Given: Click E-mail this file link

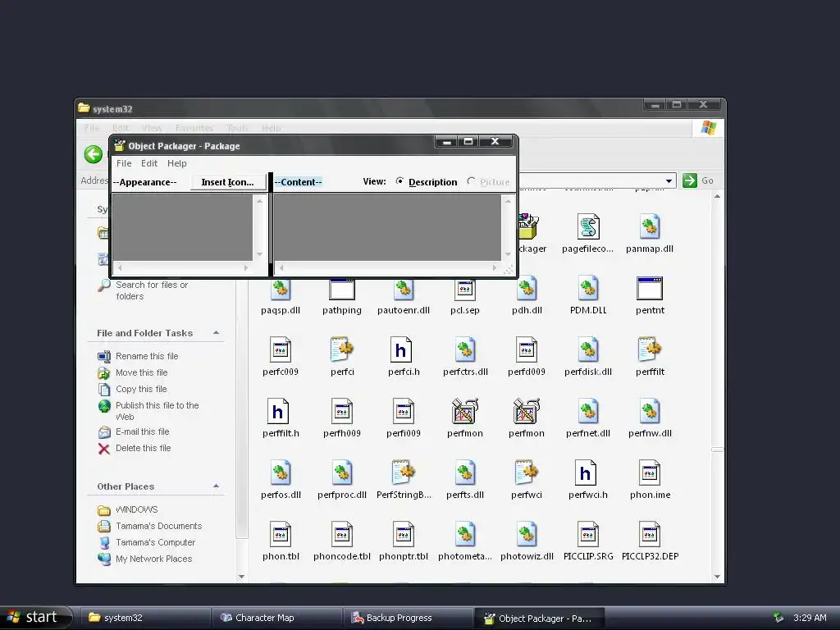Looking at the screenshot, I should click(142, 431).
